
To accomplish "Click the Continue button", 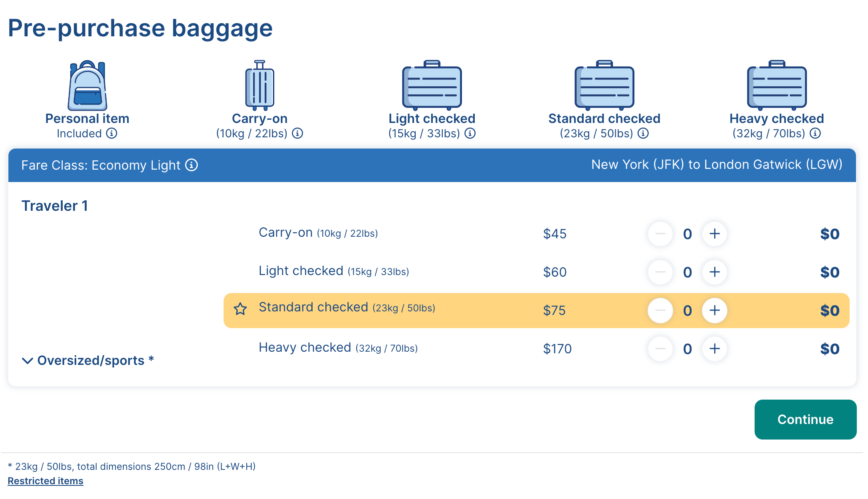I will pos(805,420).
